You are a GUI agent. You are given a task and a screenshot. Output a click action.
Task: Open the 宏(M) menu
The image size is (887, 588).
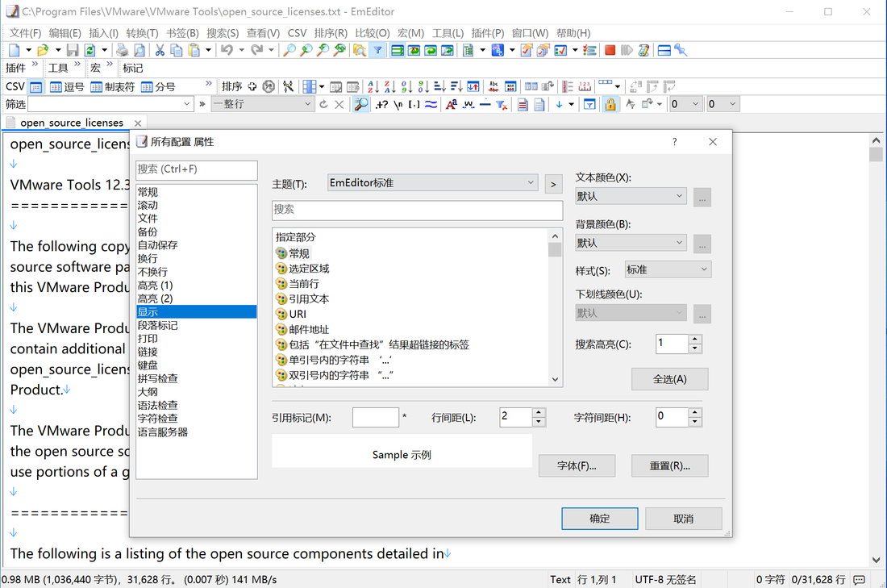[410, 33]
